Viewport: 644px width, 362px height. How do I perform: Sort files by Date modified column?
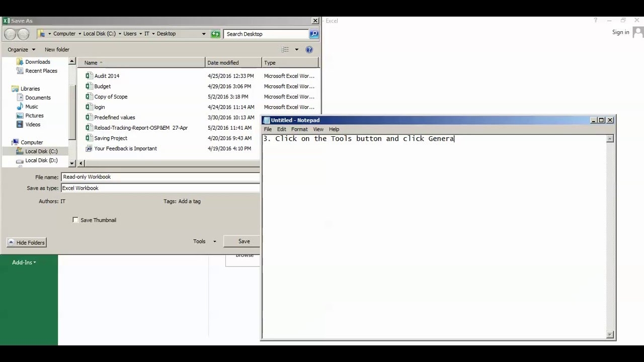click(223, 63)
